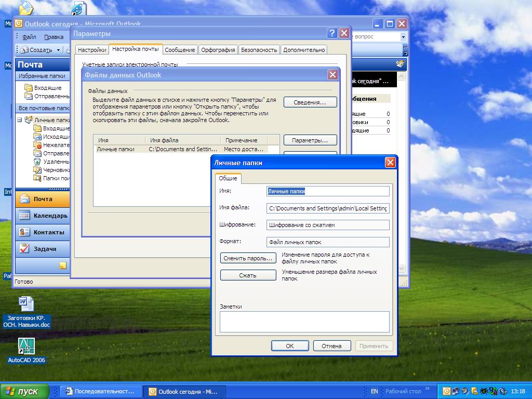The height and width of the screenshot is (399, 532).
Task: Click the Формат field
Action: point(328,242)
